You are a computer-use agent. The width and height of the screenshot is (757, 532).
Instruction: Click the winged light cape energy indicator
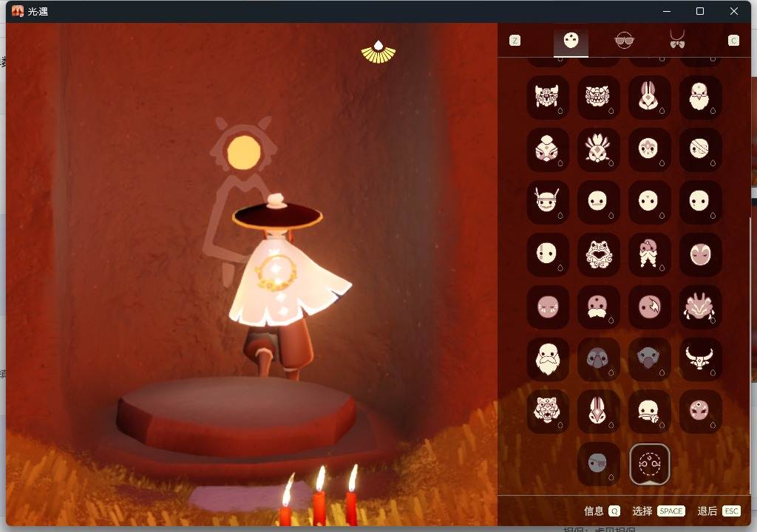click(378, 52)
